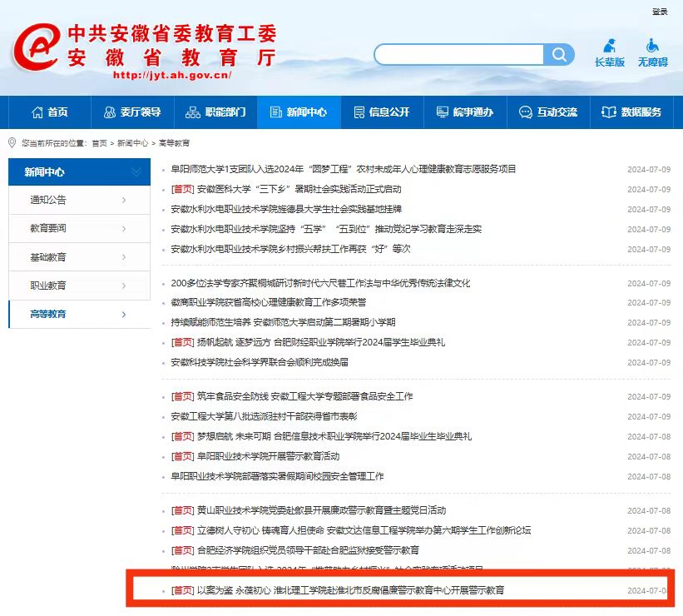This screenshot has height=616, width=683.
Task: Click the magnifier search icon
Action: click(x=558, y=55)
